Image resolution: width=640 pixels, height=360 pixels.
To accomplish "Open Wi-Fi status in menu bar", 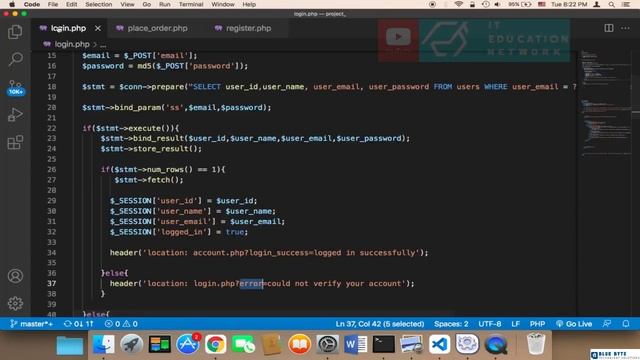I will pyautogui.click(x=459, y=4).
